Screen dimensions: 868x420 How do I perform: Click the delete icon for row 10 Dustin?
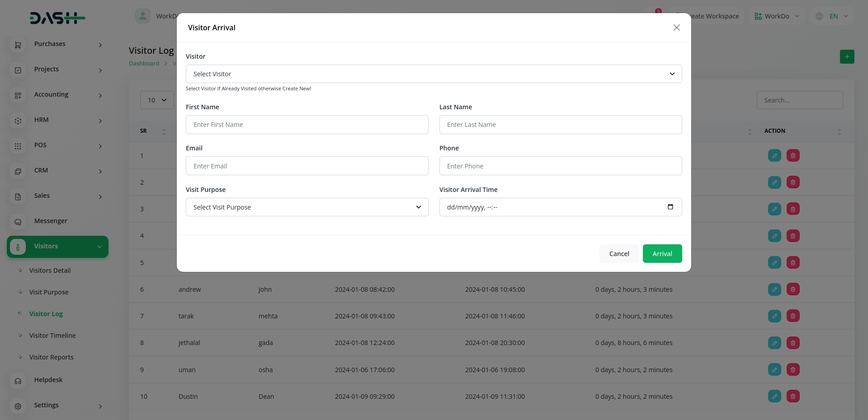[793, 397]
